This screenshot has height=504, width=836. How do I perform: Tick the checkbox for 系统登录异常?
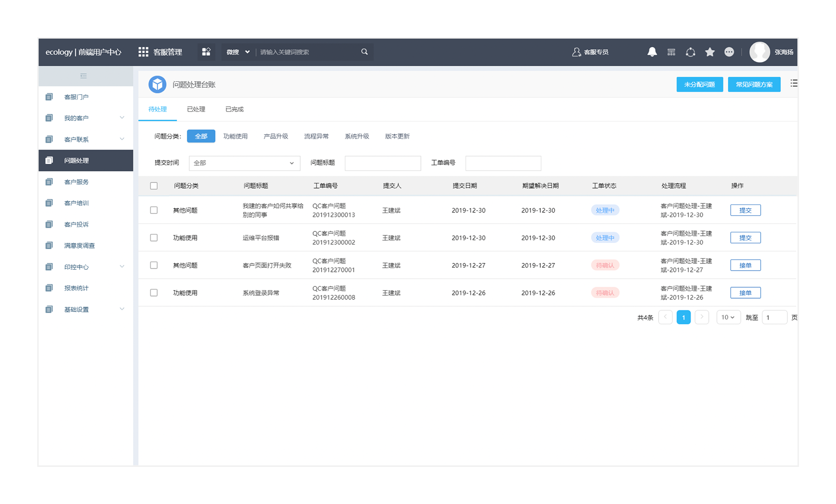153,293
